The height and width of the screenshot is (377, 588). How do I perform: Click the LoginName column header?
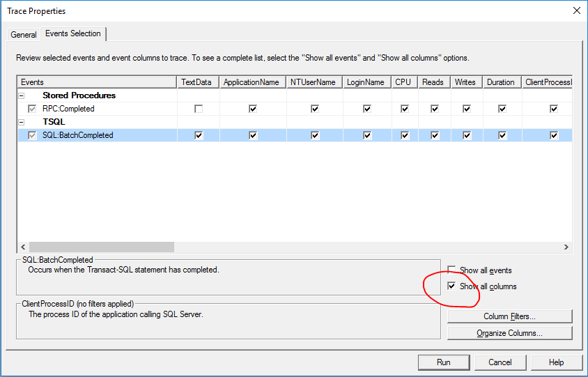click(366, 82)
